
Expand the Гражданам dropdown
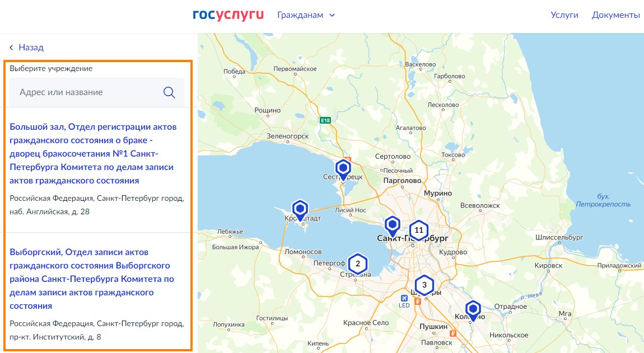tap(306, 15)
